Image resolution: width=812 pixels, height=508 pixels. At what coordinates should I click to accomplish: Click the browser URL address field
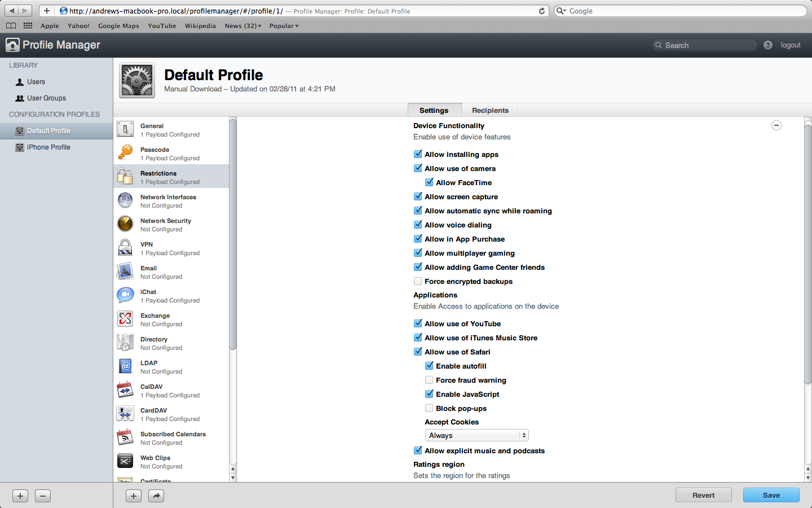tap(302, 11)
